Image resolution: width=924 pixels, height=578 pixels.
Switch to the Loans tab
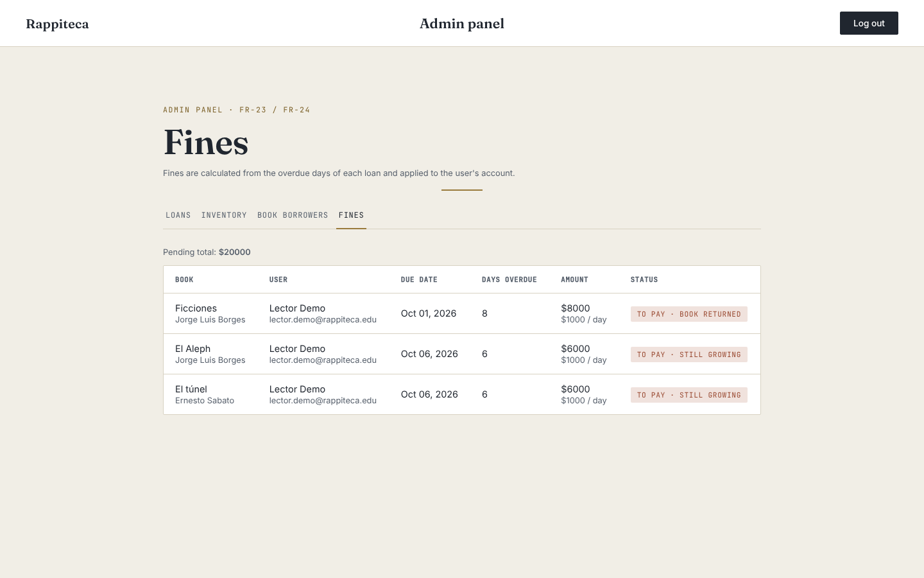pos(178,215)
